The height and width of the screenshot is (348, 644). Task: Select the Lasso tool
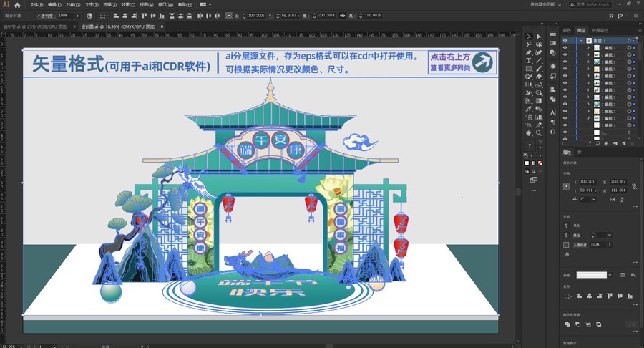pyautogui.click(x=539, y=44)
